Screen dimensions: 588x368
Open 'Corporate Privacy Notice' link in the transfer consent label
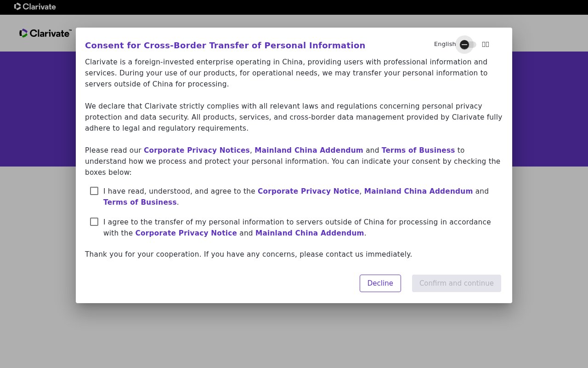[186, 233]
